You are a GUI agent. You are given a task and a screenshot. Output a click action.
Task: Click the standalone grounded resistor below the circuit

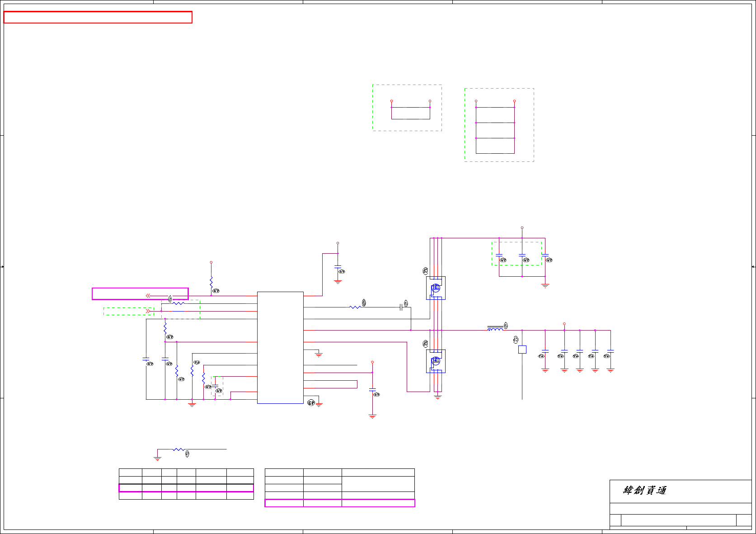[178, 449]
